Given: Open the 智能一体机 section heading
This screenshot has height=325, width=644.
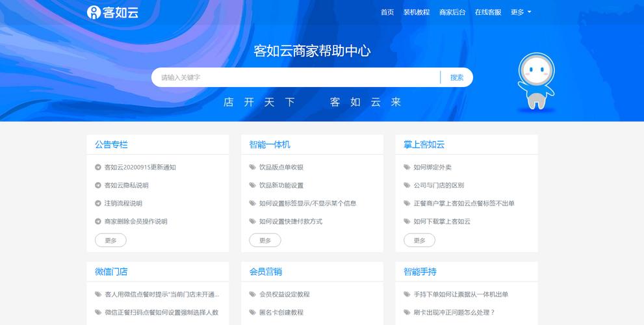Looking at the screenshot, I should tap(270, 145).
